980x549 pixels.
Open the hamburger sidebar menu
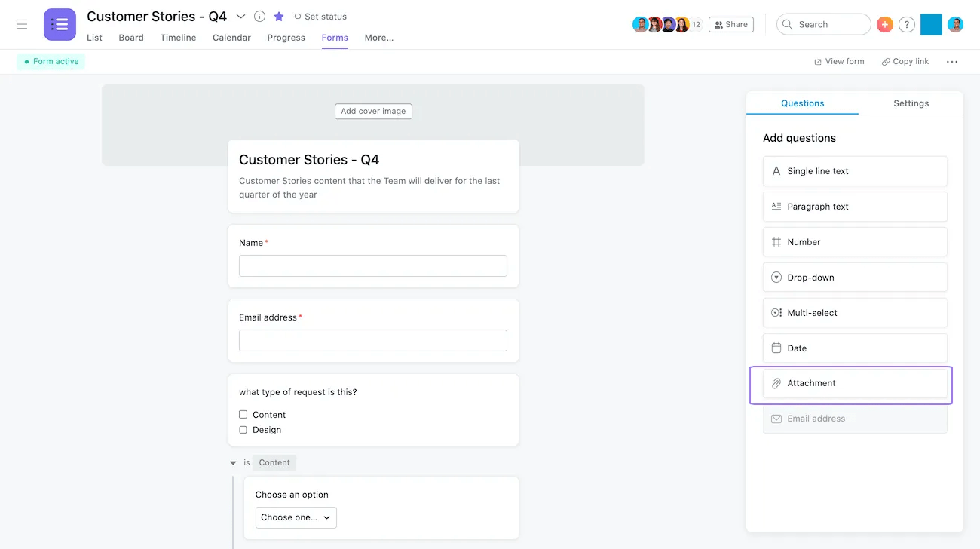[x=22, y=24]
